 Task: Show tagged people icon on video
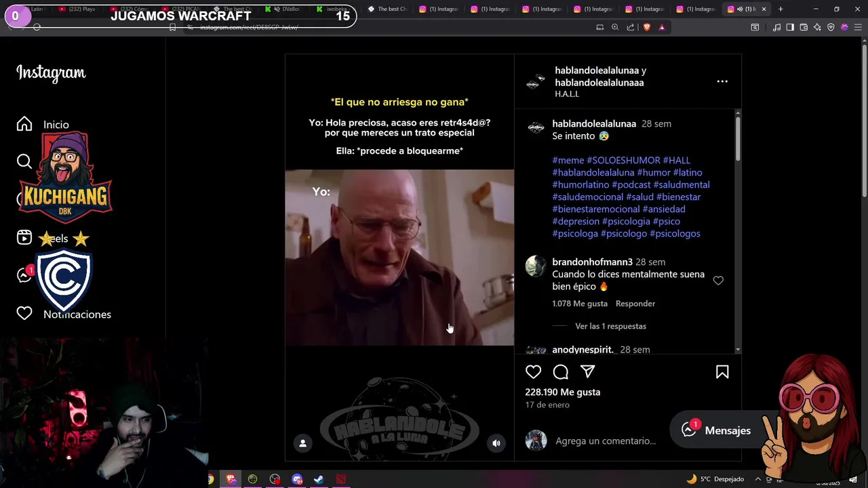[x=303, y=443]
